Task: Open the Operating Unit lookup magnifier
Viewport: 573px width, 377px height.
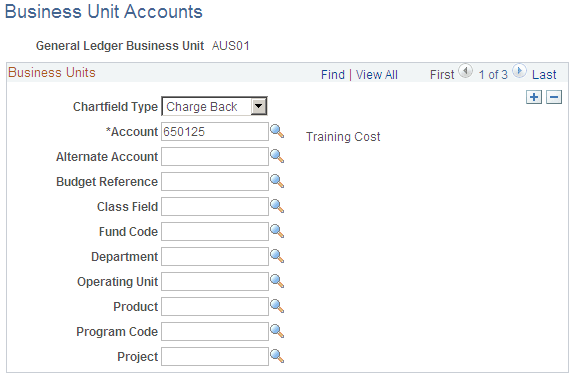Action: click(277, 281)
